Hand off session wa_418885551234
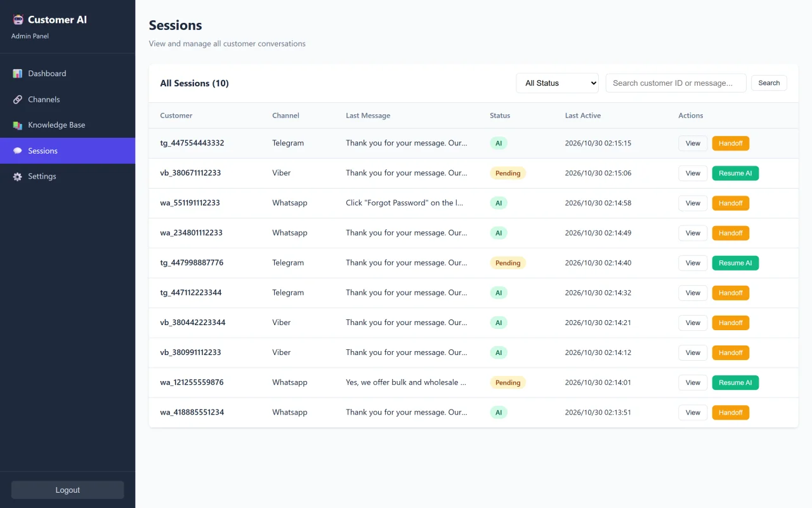This screenshot has height=508, width=812. (731, 412)
